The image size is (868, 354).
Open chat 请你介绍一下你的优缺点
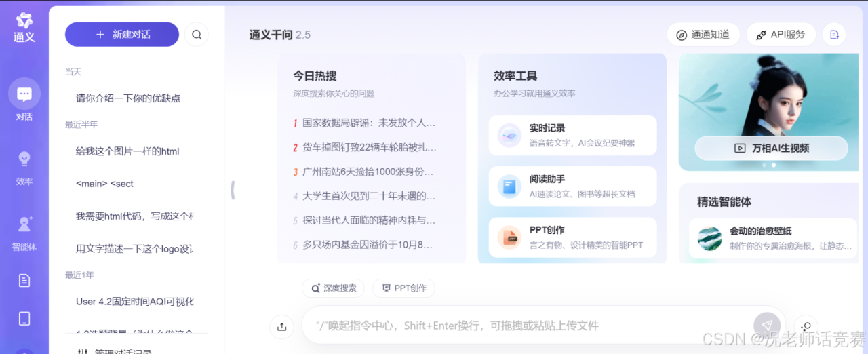[128, 98]
